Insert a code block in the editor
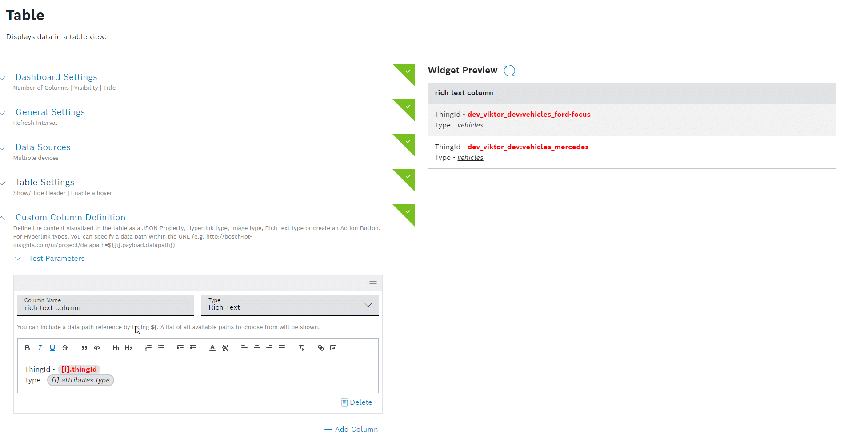 coord(96,348)
